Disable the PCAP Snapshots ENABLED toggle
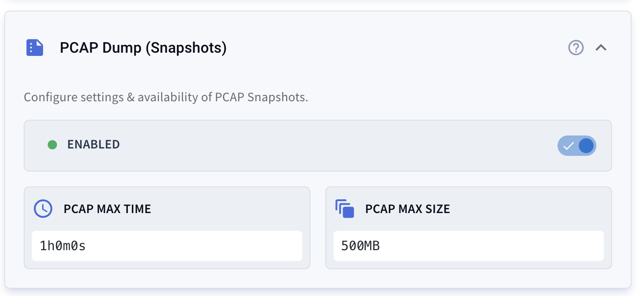The width and height of the screenshot is (644, 296). pos(577,146)
